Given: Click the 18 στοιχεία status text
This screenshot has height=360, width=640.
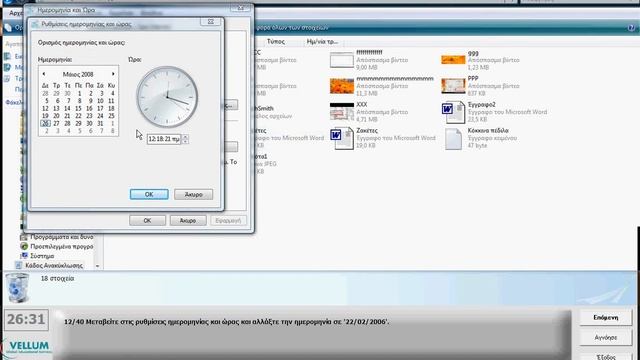Looking at the screenshot, I should tap(58, 278).
